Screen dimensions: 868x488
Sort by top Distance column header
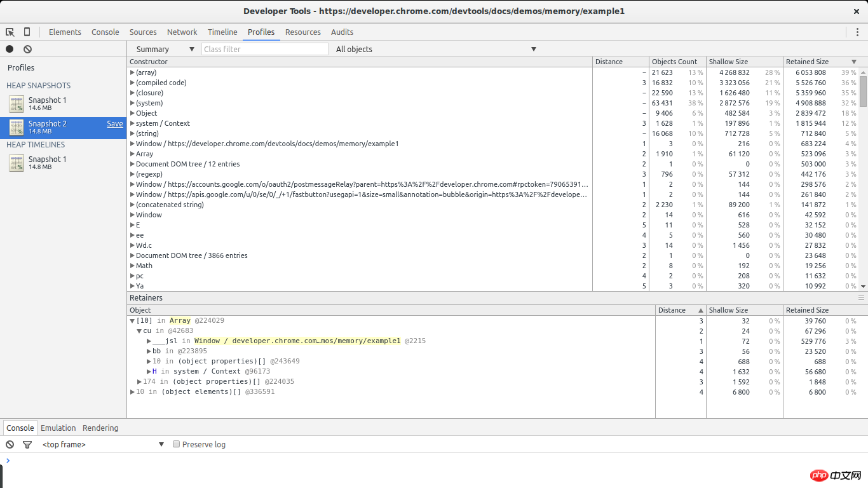click(x=621, y=62)
